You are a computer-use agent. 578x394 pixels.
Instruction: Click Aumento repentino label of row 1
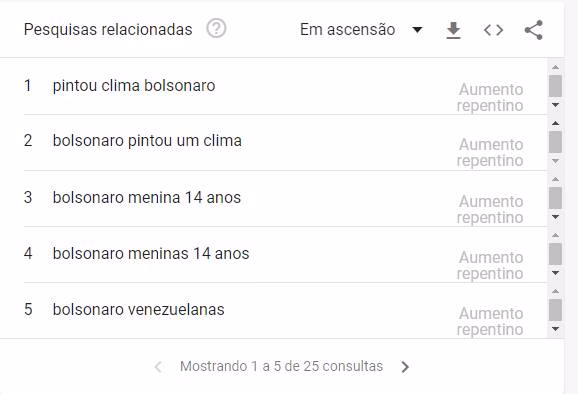(x=490, y=98)
